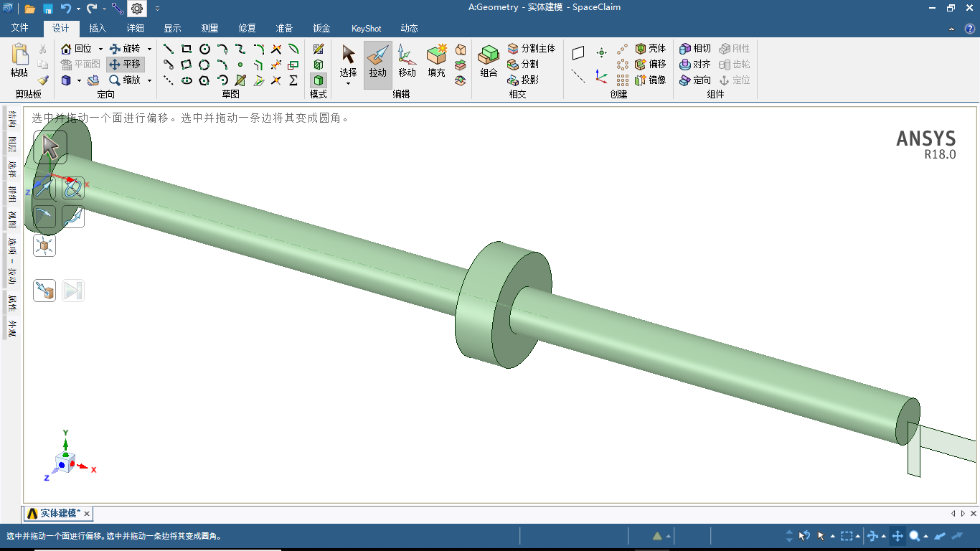Click the 粘贴 (Paste) button
980x551 pixels.
click(x=19, y=62)
